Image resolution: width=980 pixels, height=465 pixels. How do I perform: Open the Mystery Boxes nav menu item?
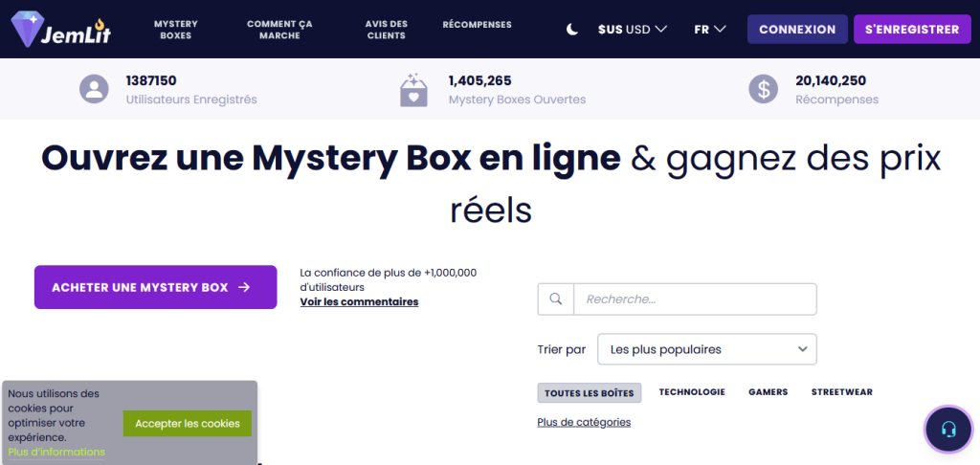(176, 30)
